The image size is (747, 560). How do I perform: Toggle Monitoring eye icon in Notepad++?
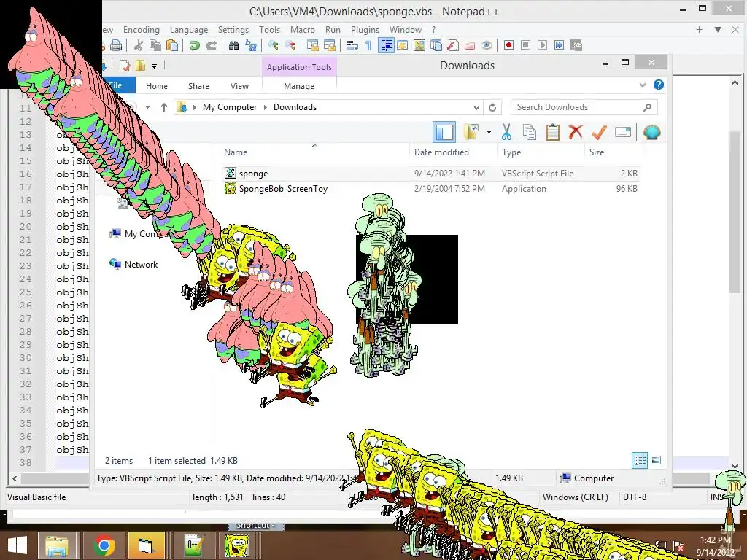[x=487, y=45]
